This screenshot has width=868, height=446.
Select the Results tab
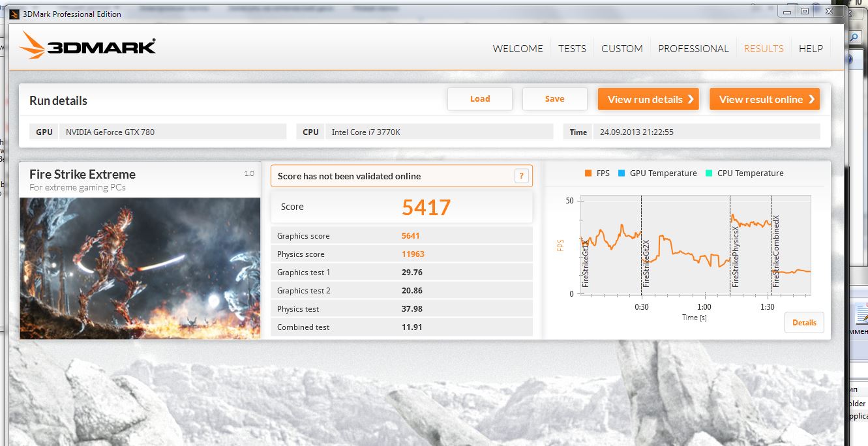point(764,48)
